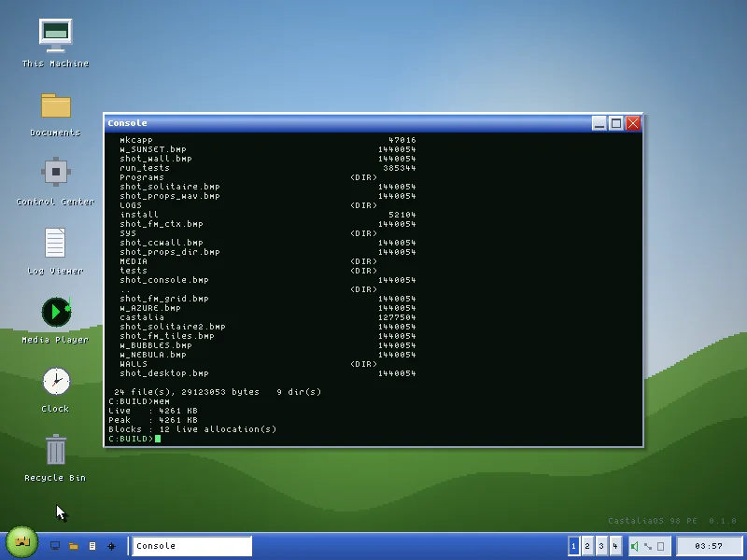This screenshot has height=560, width=747.
Task: Click W_AZURE.bmp in the listing
Action: (150, 308)
